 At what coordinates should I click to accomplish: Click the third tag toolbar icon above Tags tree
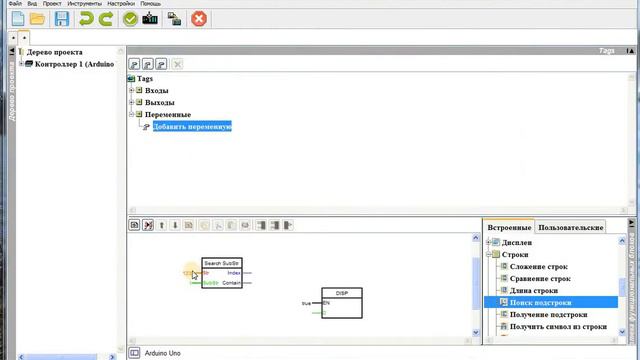tap(161, 64)
